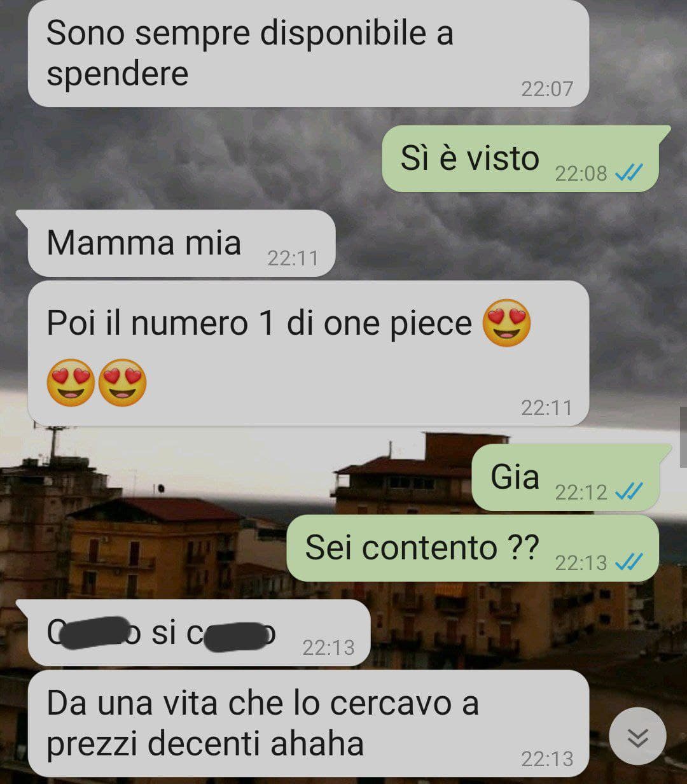Image resolution: width=687 pixels, height=784 pixels.
Task: Select the censored message sent at 22:13
Action: 193,633
